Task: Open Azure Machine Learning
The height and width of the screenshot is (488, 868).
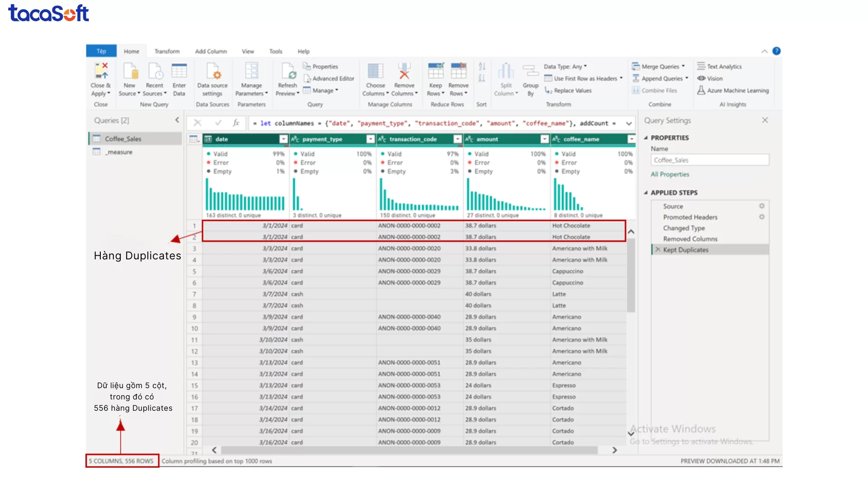Action: (x=733, y=91)
